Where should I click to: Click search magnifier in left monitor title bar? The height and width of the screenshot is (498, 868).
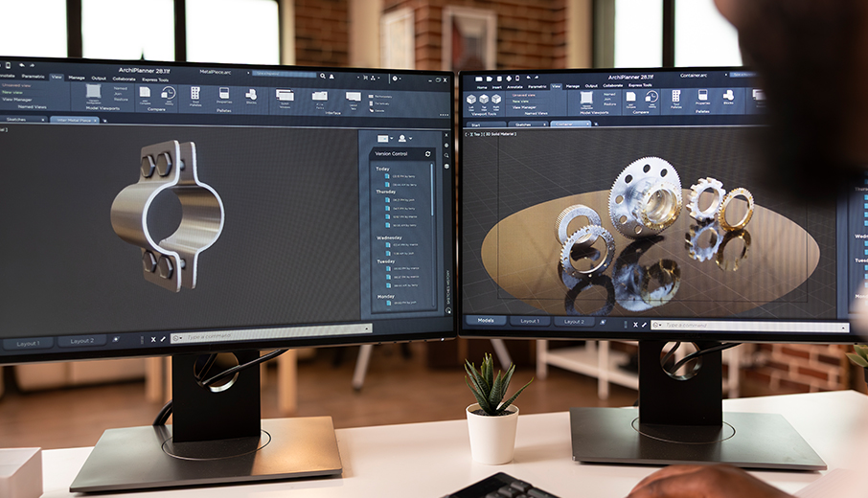pos(323,76)
